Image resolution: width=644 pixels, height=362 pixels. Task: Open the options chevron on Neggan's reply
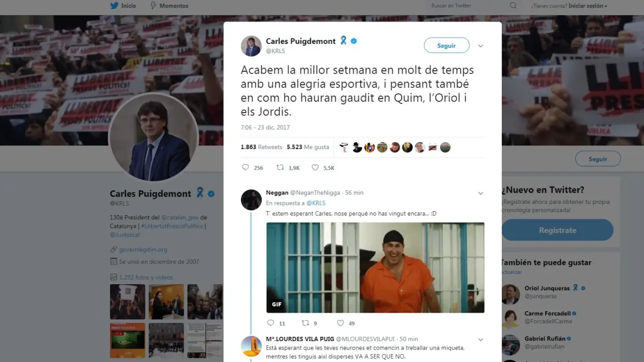(480, 193)
